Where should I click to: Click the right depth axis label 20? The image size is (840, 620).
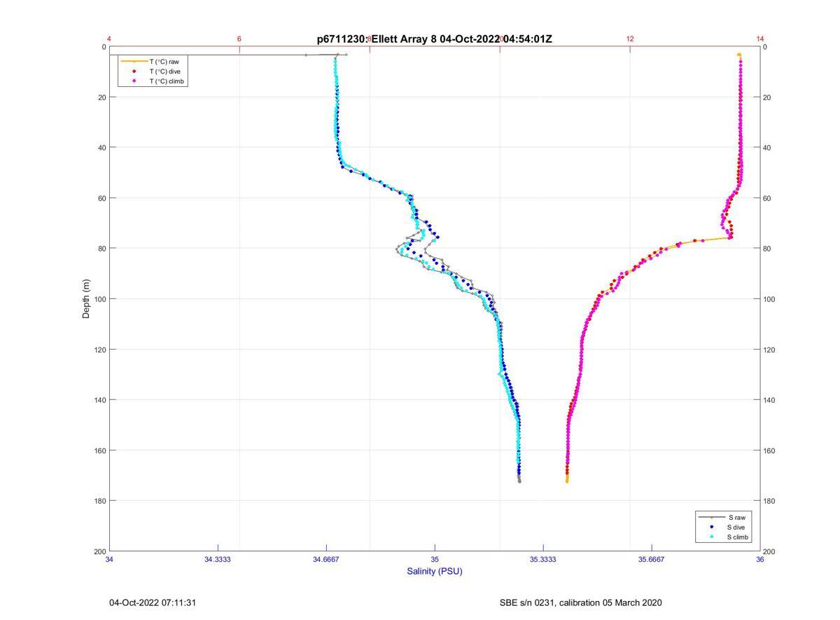[x=768, y=97]
